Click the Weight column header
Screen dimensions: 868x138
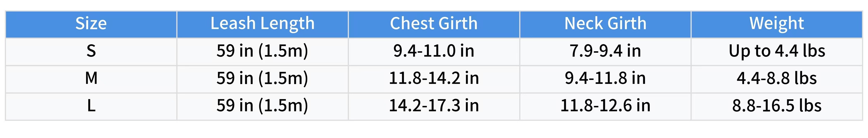click(x=777, y=24)
